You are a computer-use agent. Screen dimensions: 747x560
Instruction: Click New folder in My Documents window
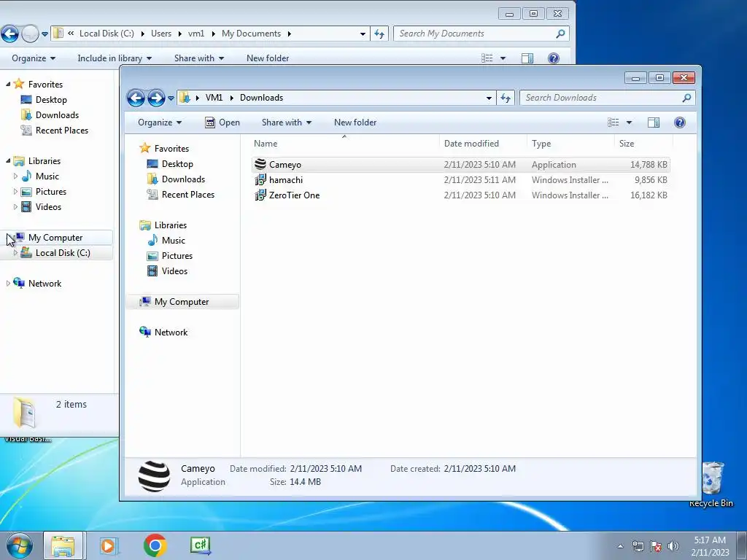pyautogui.click(x=267, y=58)
